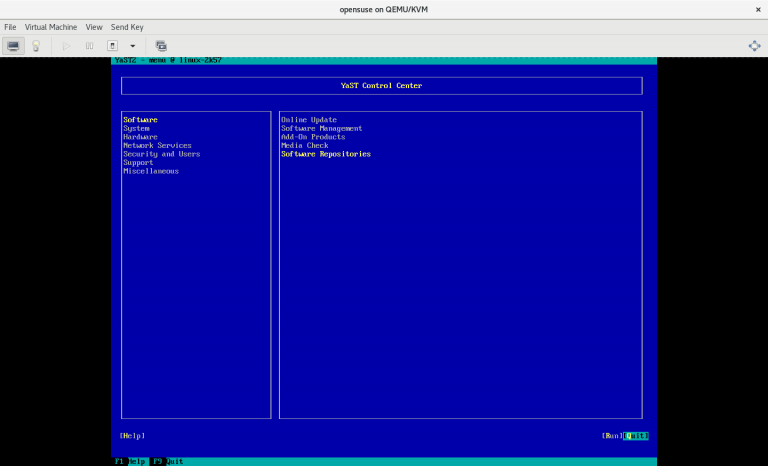768x466 pixels.
Task: Choose Security and Users category
Action: click(161, 154)
